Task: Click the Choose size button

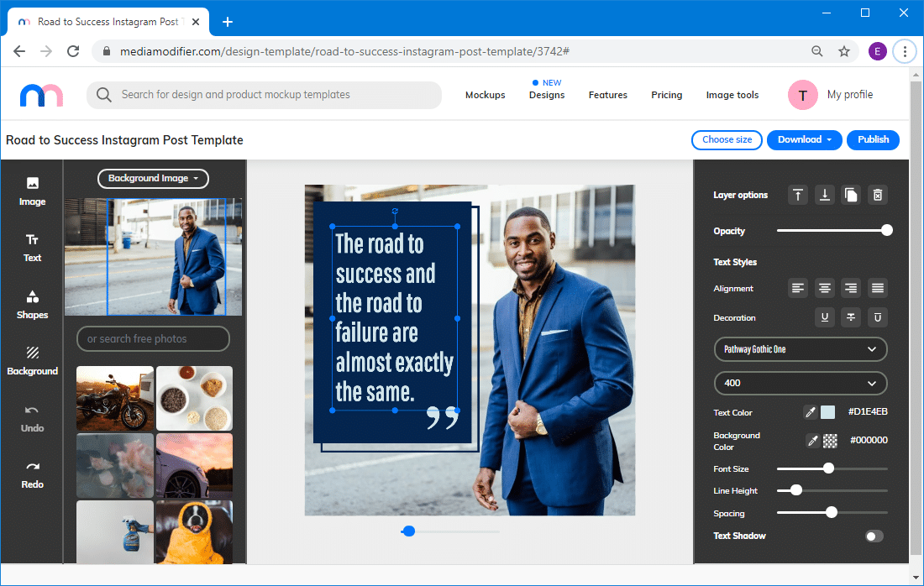Action: (727, 139)
